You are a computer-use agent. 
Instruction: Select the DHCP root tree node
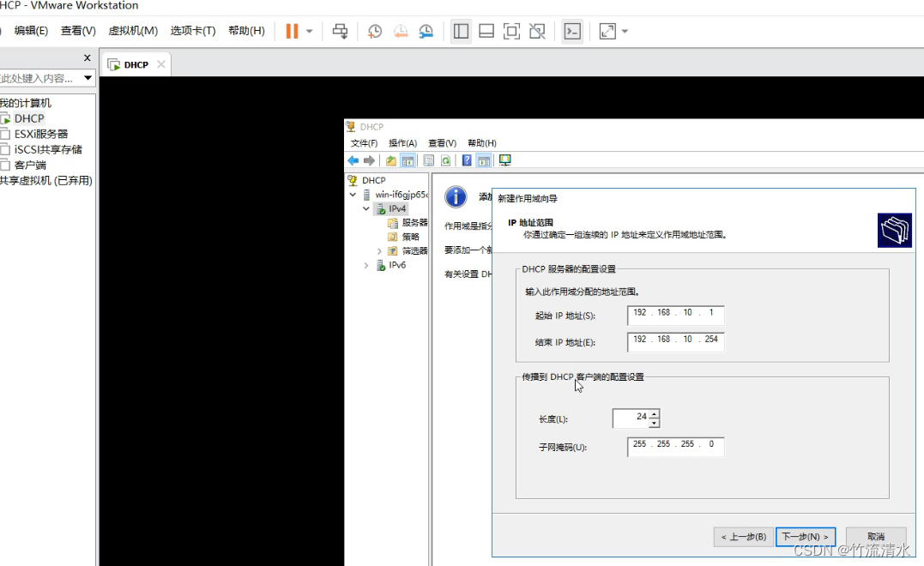pos(373,180)
